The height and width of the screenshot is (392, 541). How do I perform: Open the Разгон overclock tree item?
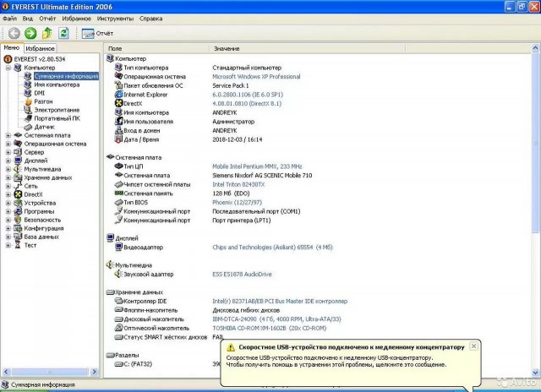43,101
